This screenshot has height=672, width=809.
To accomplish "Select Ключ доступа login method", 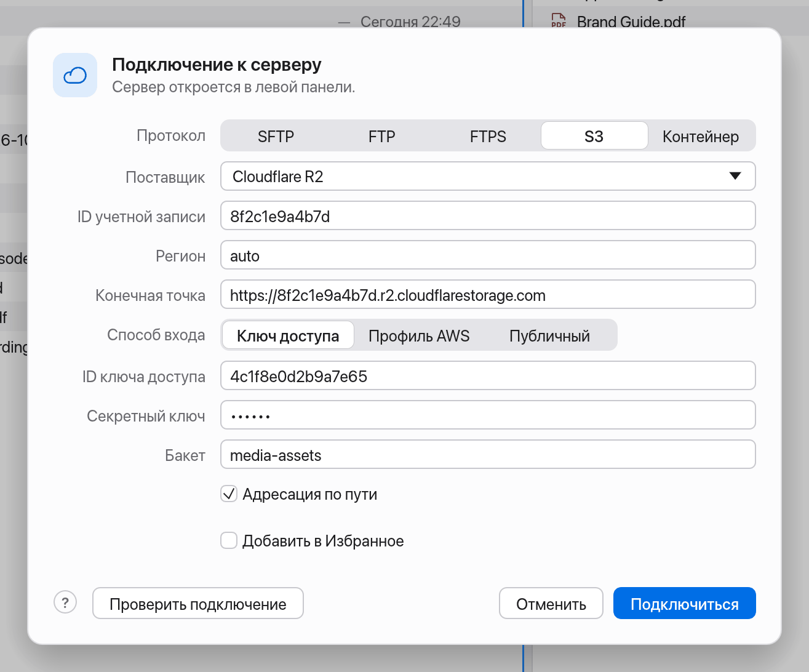I will tap(288, 335).
